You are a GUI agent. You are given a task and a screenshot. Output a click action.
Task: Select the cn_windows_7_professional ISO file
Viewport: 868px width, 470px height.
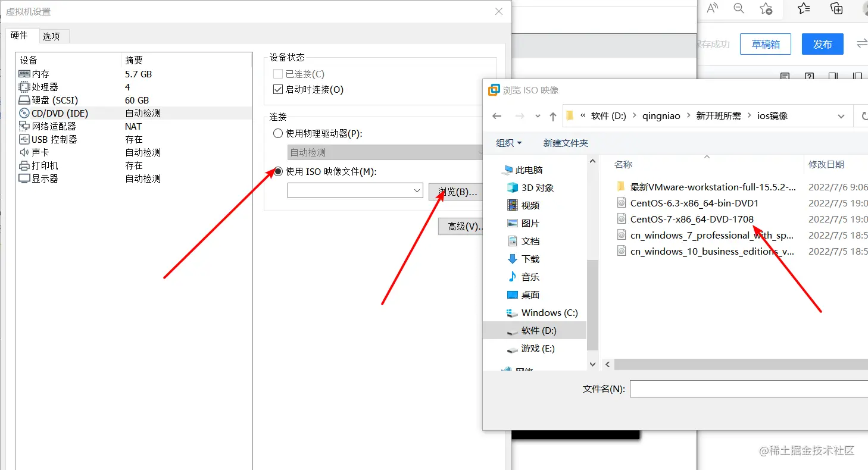[705, 235]
